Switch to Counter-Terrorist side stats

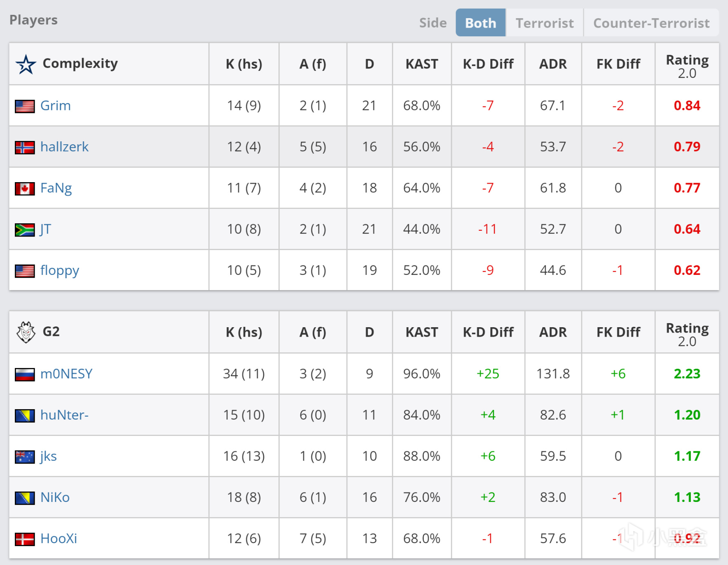click(x=650, y=23)
